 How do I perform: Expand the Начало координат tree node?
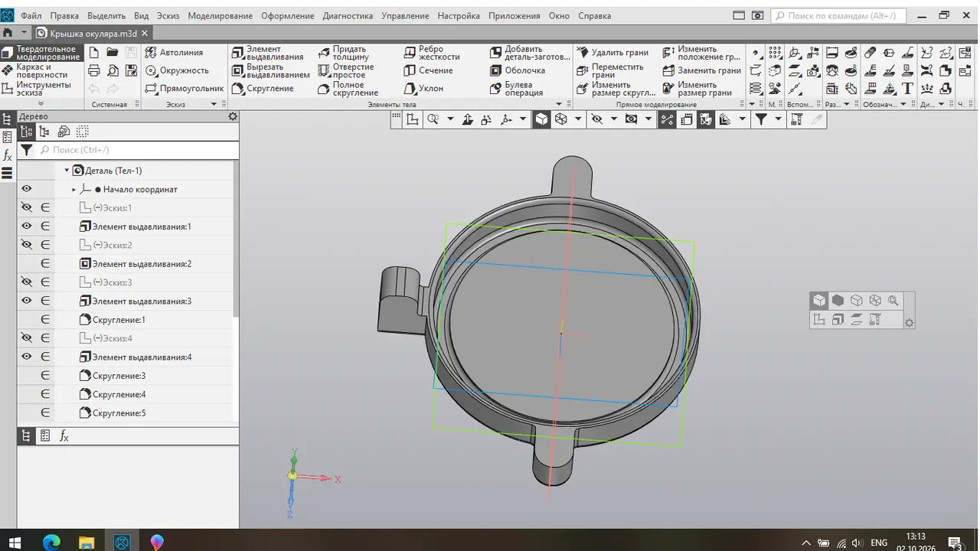point(74,189)
